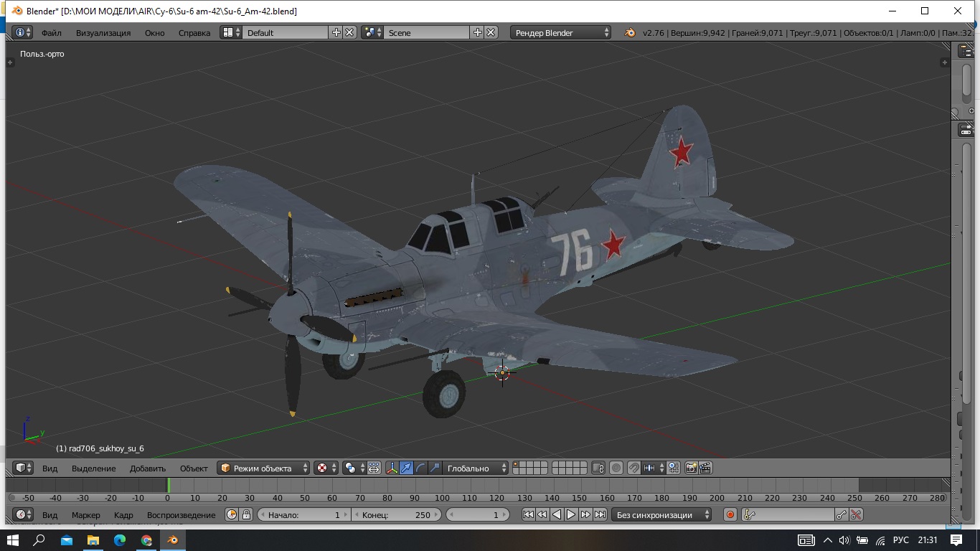Image resolution: width=980 pixels, height=551 pixels.
Task: Select the rotate manipulator arc icon
Action: [x=420, y=468]
